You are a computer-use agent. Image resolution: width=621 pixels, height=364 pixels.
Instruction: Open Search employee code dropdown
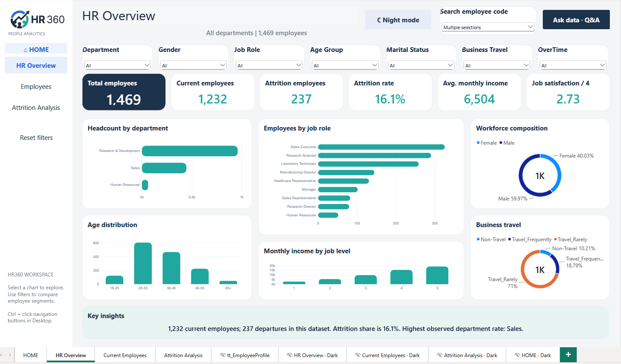click(x=488, y=27)
